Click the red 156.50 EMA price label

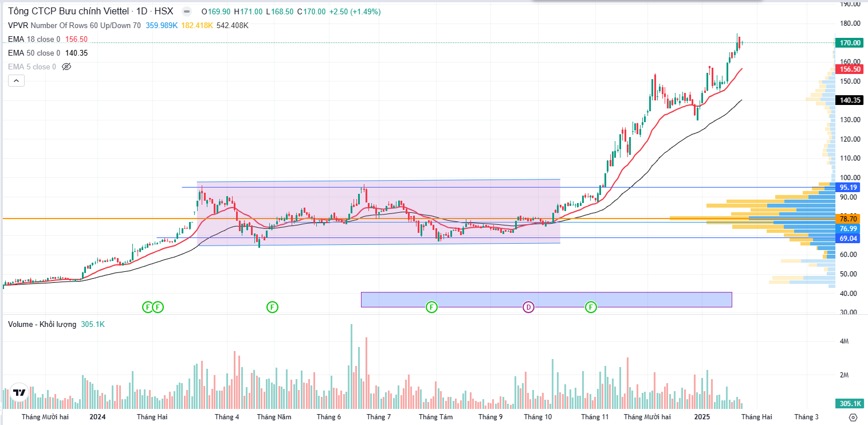[849, 69]
